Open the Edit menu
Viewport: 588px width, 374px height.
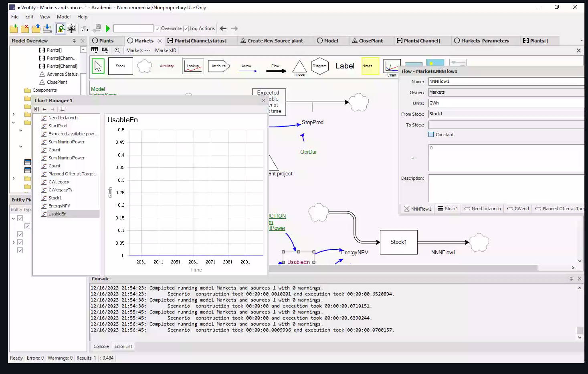(x=29, y=17)
